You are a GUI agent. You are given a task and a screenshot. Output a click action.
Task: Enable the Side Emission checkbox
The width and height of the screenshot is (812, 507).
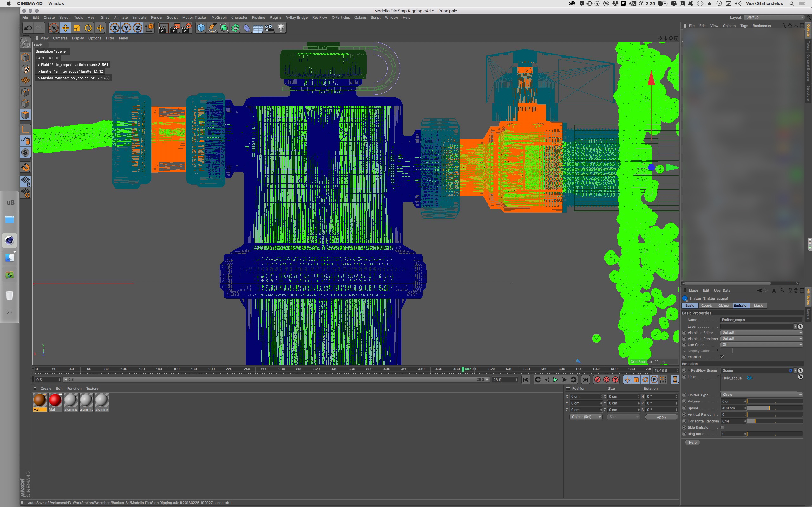tap(722, 427)
